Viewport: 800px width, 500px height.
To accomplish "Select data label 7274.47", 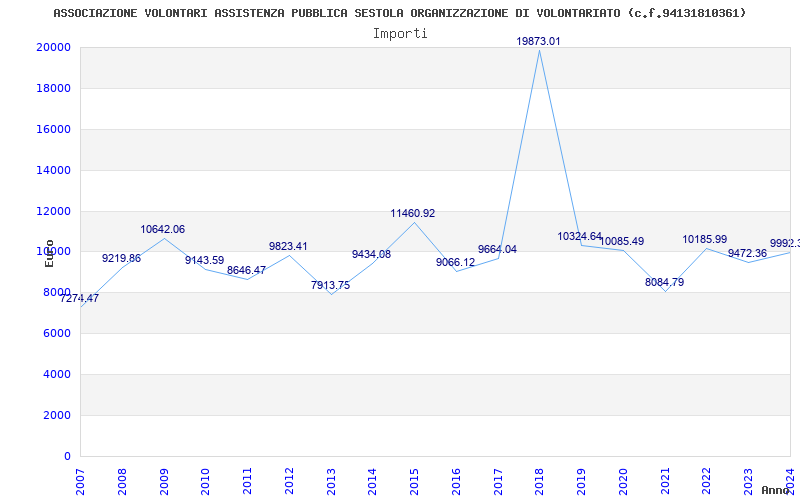I will click(x=79, y=298).
